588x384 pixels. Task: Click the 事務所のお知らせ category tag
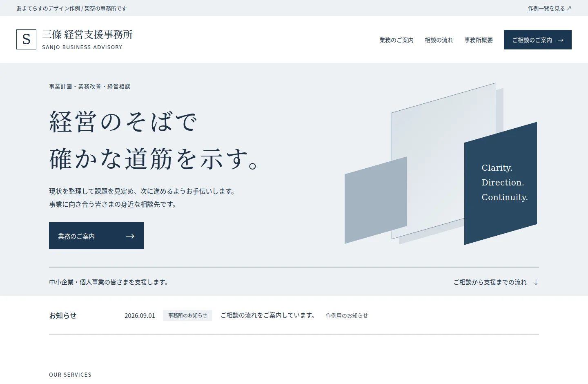pyautogui.click(x=188, y=315)
